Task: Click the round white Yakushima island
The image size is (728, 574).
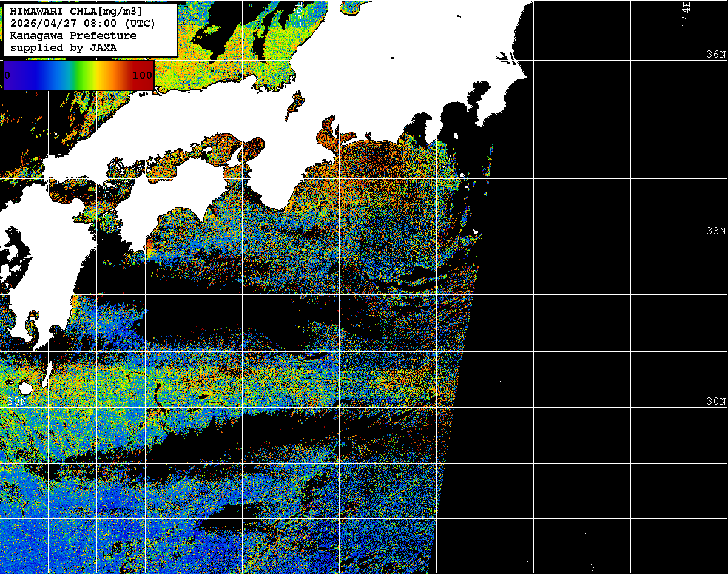Action: (x=25, y=388)
